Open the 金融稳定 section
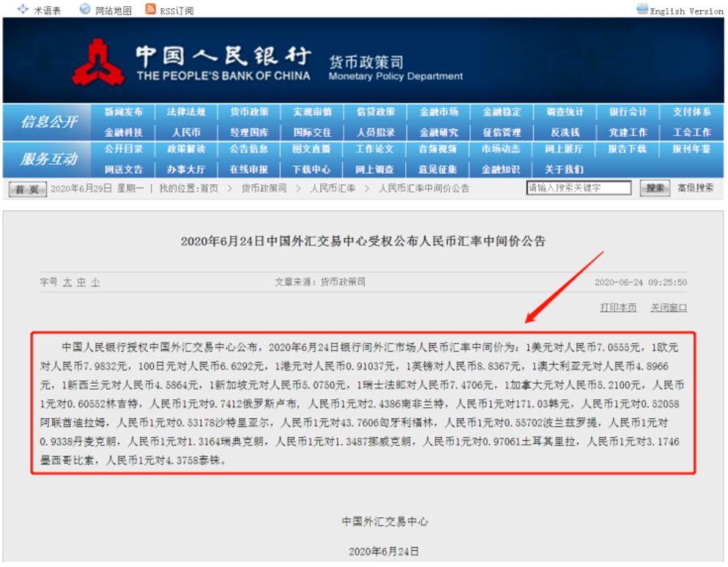Screen dimensions: 728x567 pyautogui.click(x=502, y=112)
